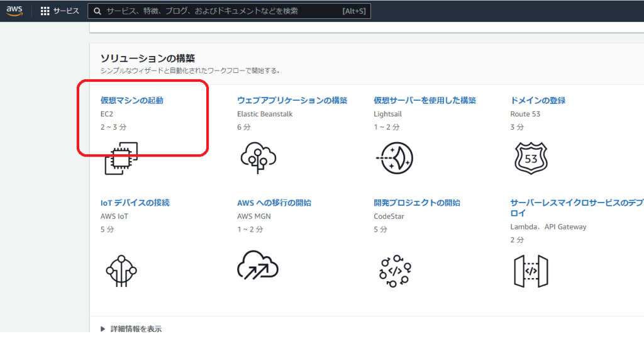Open IoT デバイスの接続 link

(135, 203)
